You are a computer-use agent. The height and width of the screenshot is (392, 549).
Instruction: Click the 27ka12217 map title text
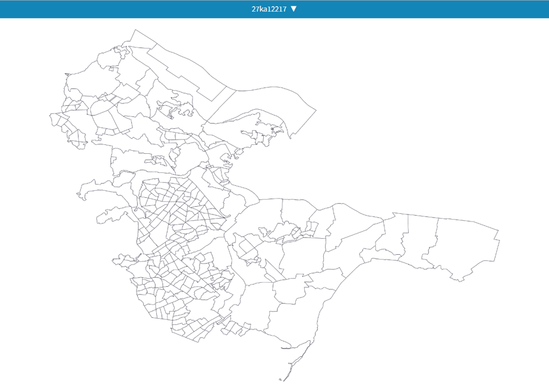point(269,9)
